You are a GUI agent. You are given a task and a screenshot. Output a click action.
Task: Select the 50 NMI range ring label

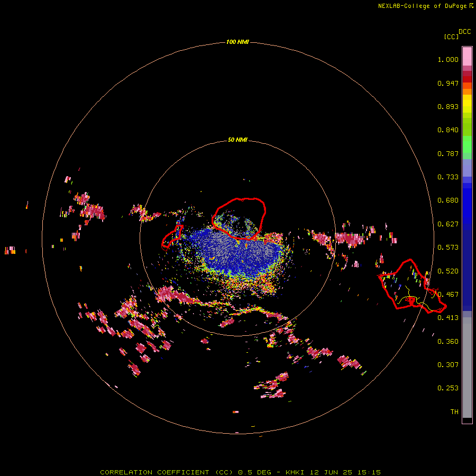[237, 140]
